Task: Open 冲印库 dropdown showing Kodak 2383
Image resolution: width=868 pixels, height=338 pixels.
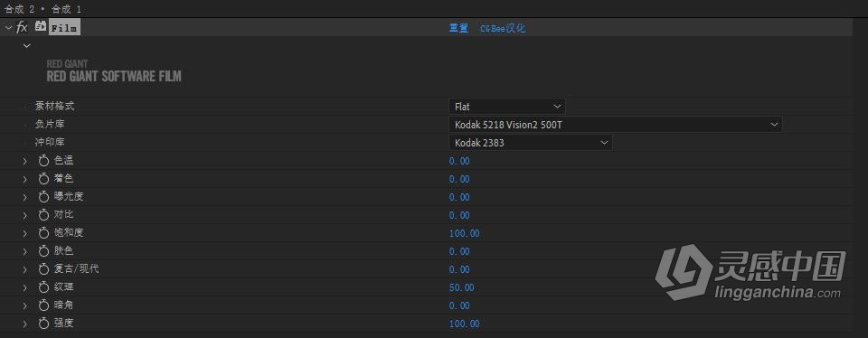Action: (x=531, y=143)
